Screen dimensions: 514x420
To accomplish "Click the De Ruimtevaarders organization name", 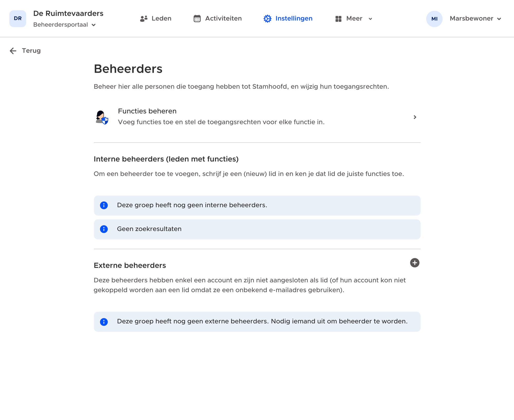I will point(68,13).
